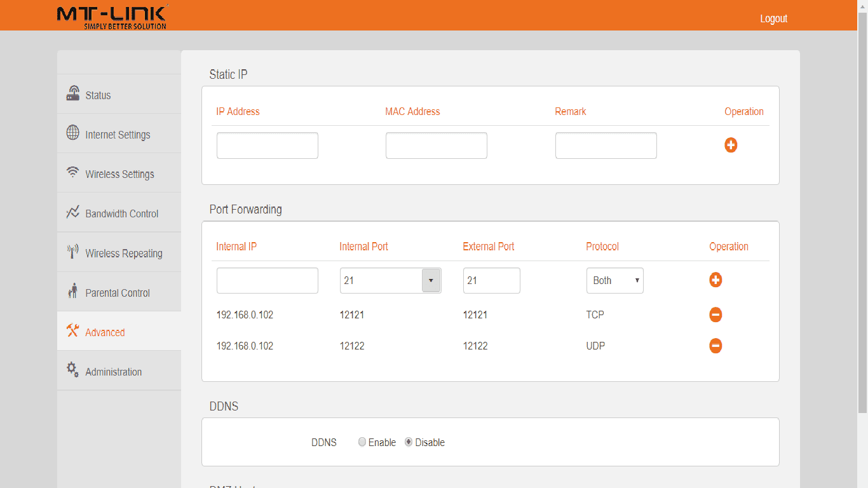Select the DDNS Enable radio button
Image resolution: width=868 pixels, height=488 pixels.
pyautogui.click(x=362, y=442)
